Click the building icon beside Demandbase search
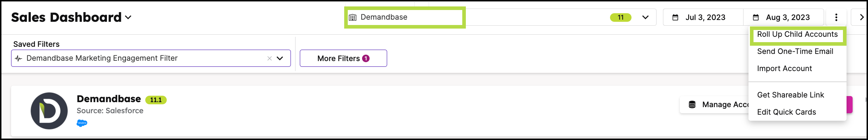Screen dimensions: 868x140 point(353,17)
